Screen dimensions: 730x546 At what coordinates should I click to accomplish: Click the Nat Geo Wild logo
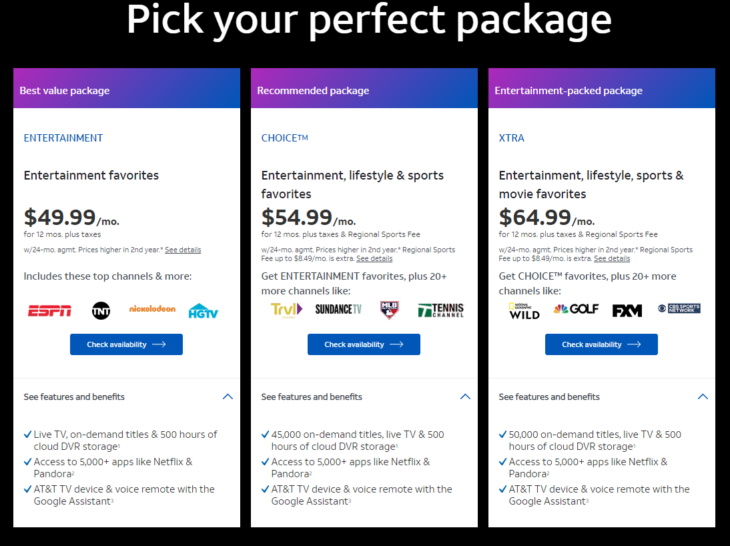click(524, 311)
